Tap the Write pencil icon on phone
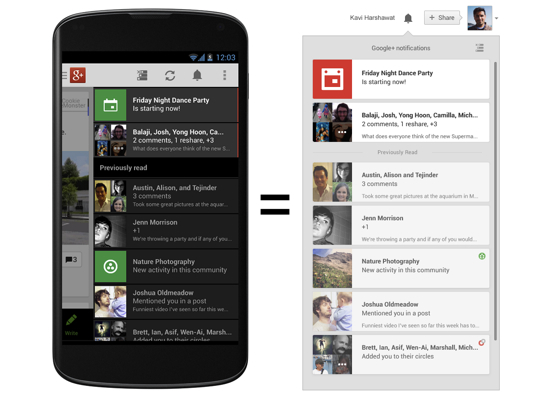550x396 pixels. (x=71, y=320)
